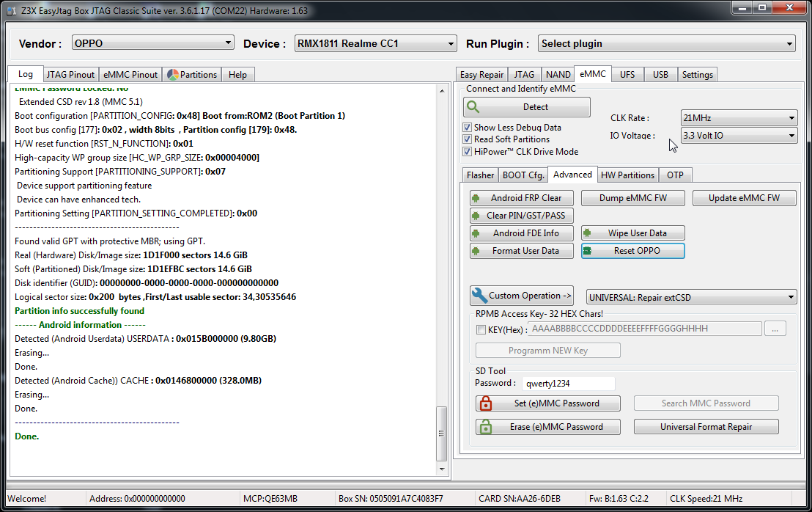Toggle Show Less Debug Data checkbox
The width and height of the screenshot is (812, 512).
(468, 128)
